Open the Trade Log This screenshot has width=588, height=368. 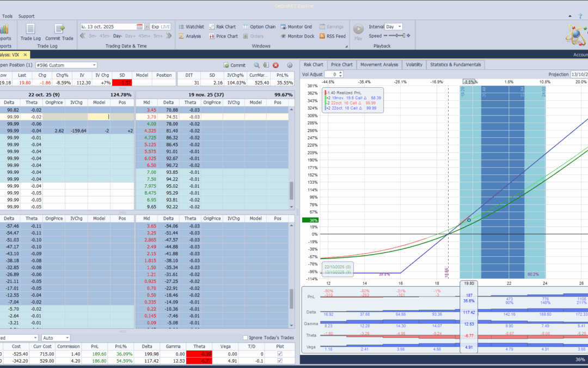30,32
